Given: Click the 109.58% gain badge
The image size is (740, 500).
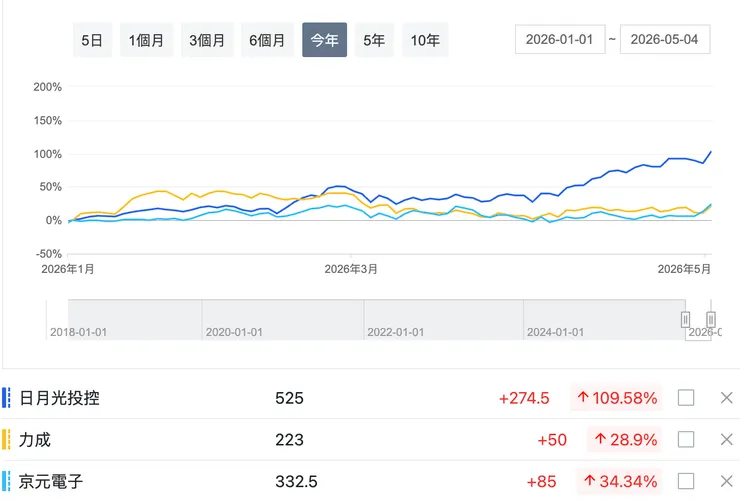Looking at the screenshot, I should coord(616,398).
